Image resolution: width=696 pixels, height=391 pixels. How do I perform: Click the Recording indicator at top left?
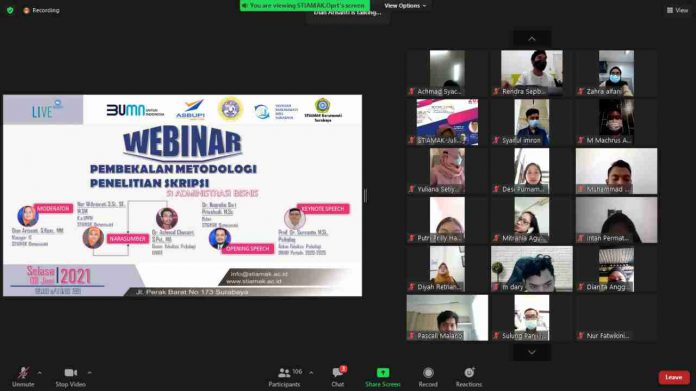[x=41, y=10]
